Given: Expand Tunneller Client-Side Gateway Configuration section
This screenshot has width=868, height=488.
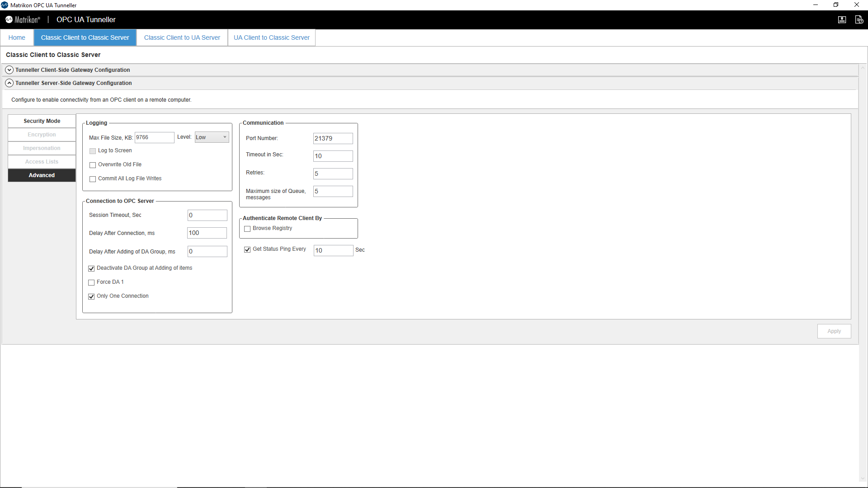Looking at the screenshot, I should [9, 70].
